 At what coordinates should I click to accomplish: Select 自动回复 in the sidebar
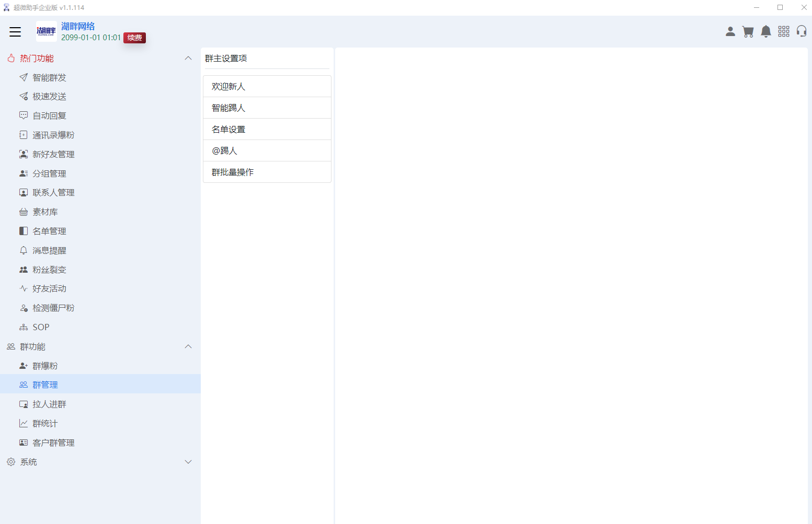click(x=49, y=116)
